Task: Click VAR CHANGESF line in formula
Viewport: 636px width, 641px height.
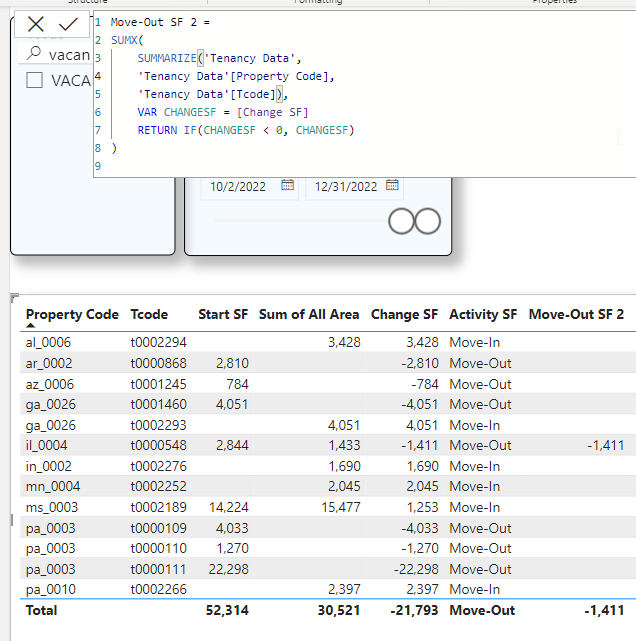Action: [x=223, y=112]
